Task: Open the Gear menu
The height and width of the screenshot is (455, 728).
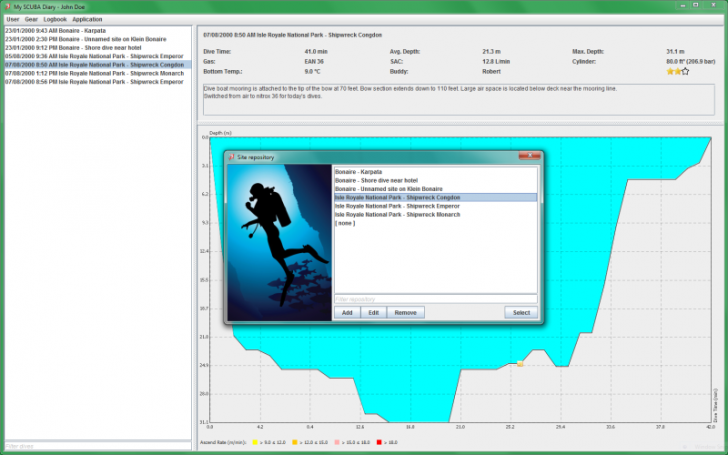Action: 31,20
